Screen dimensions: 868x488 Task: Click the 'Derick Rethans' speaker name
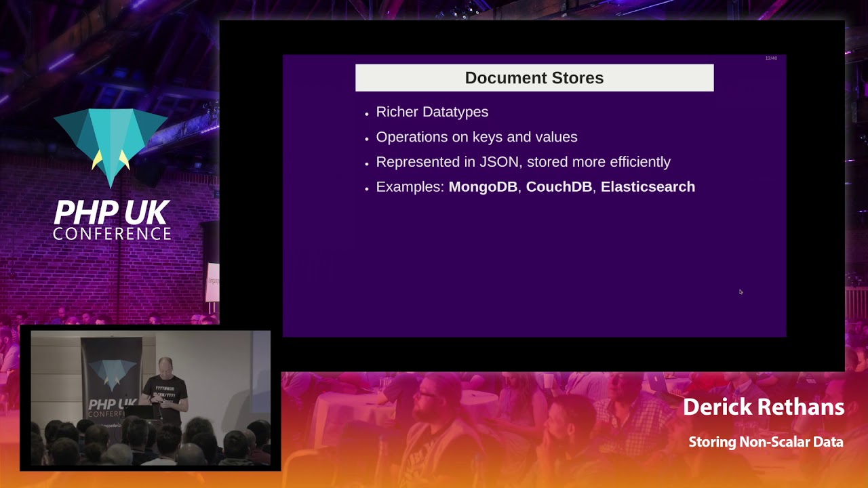tap(763, 407)
